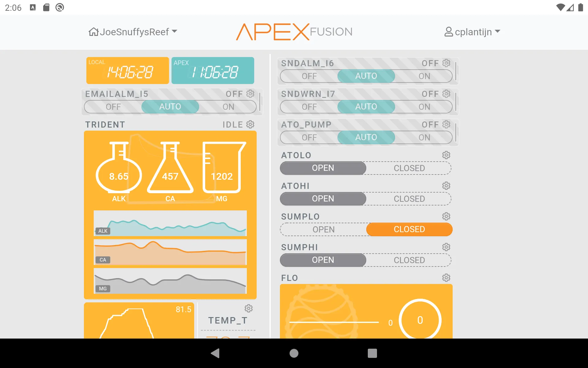
Task: Toggle EMAILALM_I5 to ON state
Action: coord(228,106)
